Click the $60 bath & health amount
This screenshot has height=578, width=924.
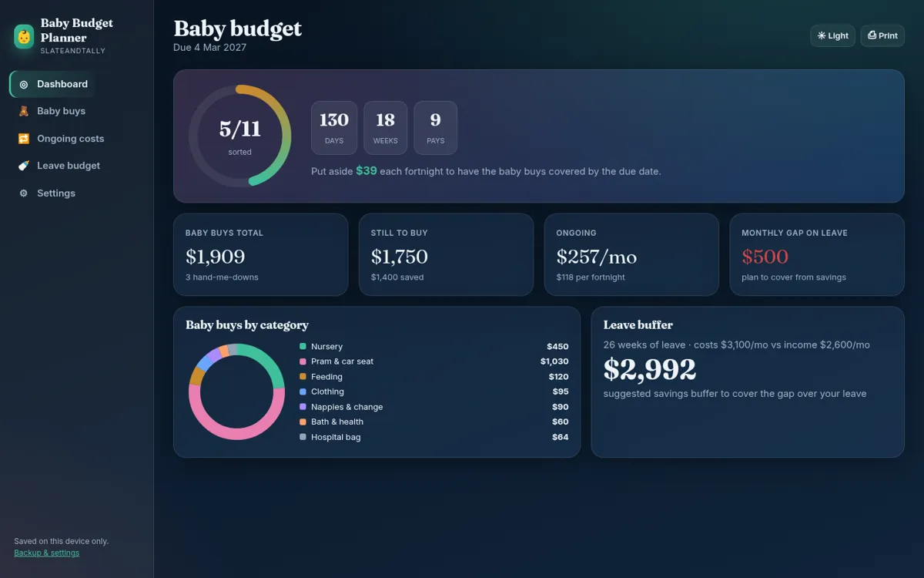click(x=561, y=422)
